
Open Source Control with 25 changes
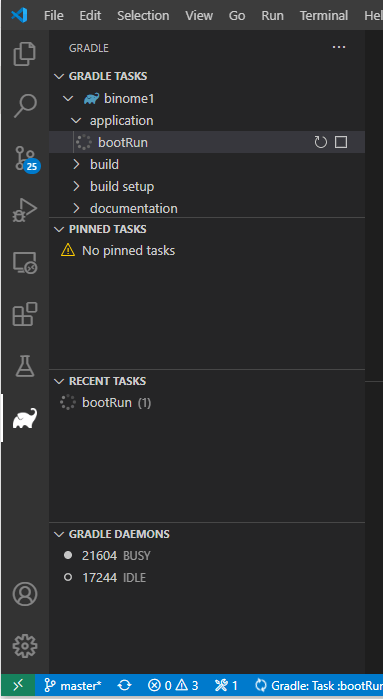pyautogui.click(x=25, y=158)
